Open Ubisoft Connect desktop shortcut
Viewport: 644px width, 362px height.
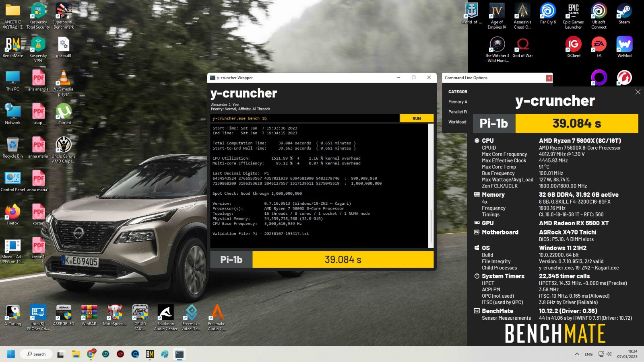coord(599,16)
